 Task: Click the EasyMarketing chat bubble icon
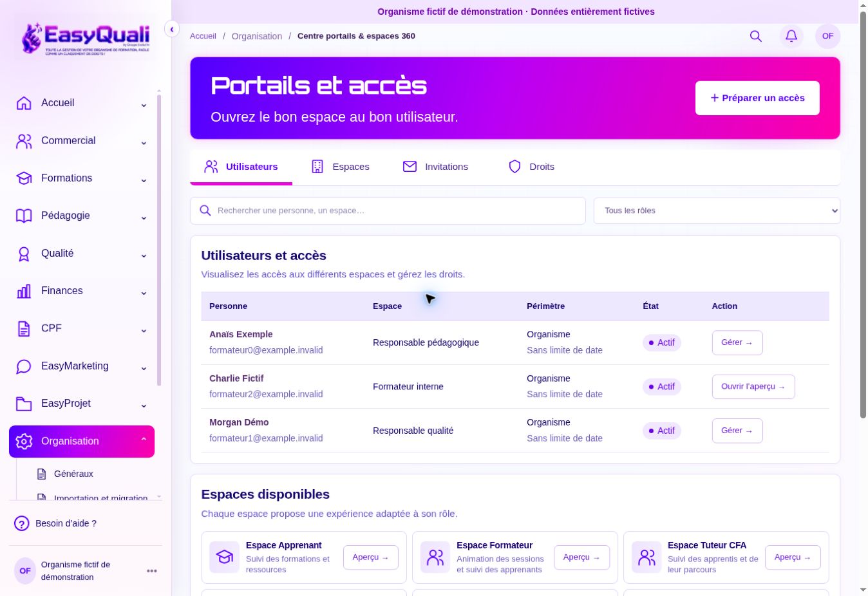[x=24, y=366]
